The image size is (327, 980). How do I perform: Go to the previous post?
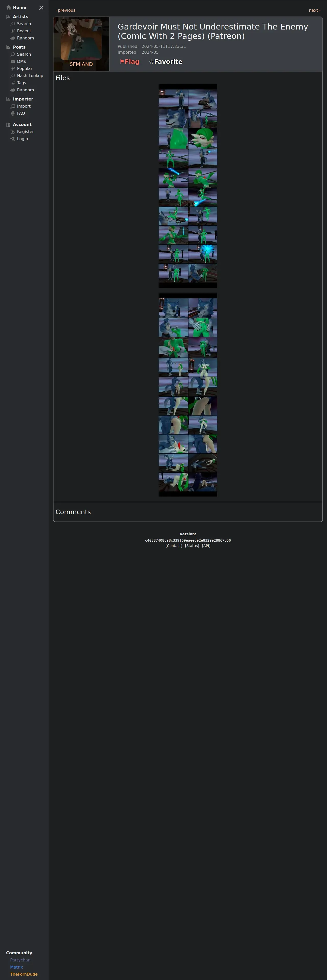(65, 10)
